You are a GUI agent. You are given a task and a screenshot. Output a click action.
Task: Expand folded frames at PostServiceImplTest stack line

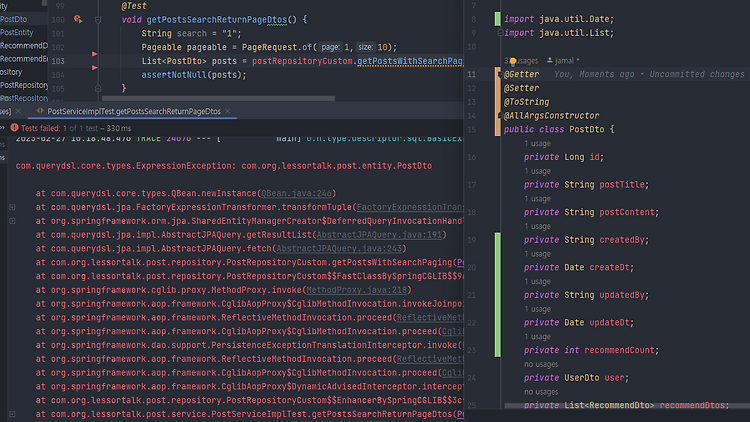(12, 414)
